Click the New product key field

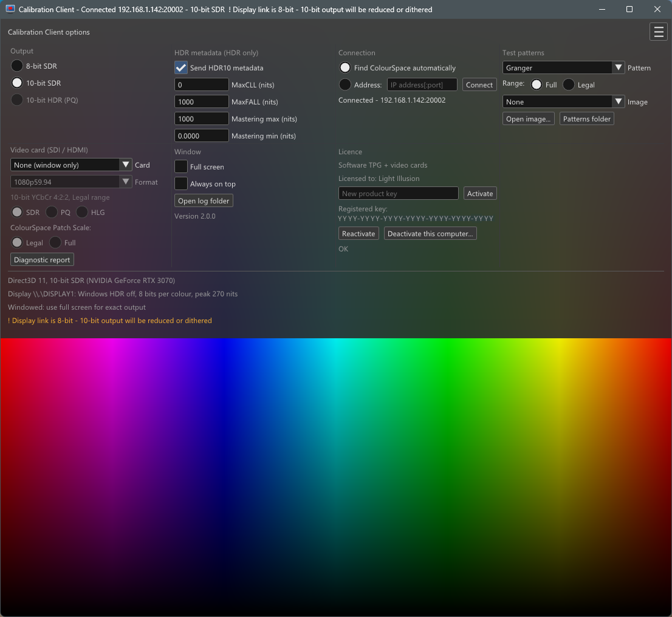[399, 193]
